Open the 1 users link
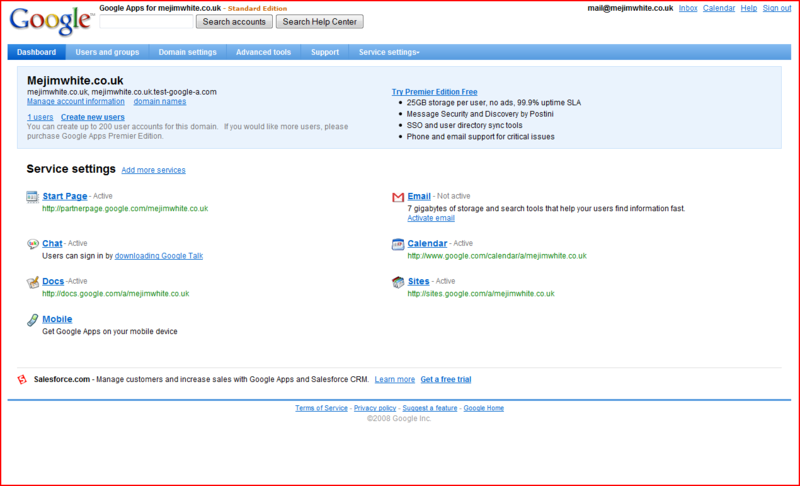800x486 pixels. tap(40, 117)
